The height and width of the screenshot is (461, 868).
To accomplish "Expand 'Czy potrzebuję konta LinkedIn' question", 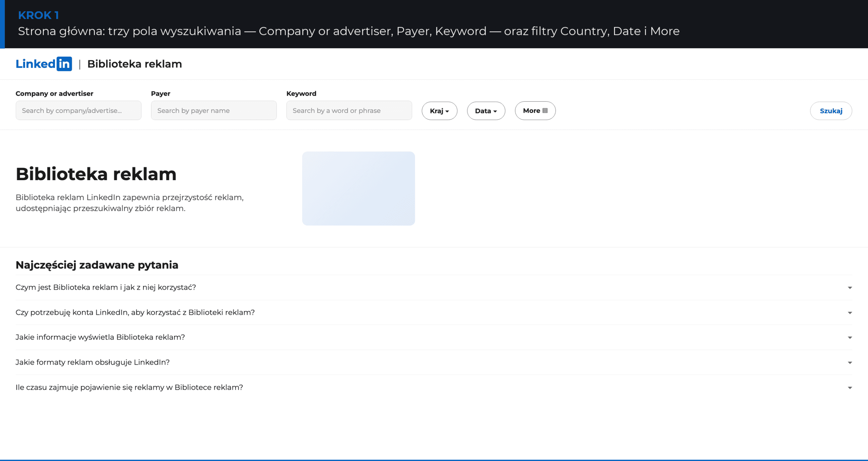I will (x=434, y=312).
